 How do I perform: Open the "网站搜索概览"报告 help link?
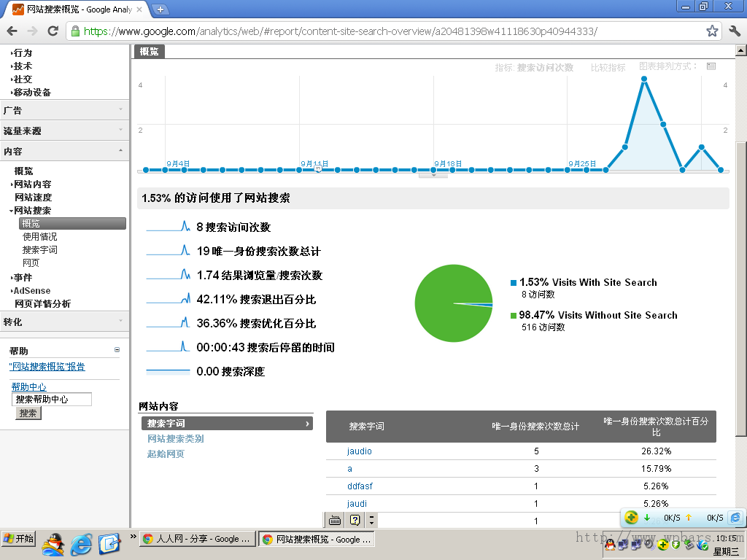coord(47,367)
